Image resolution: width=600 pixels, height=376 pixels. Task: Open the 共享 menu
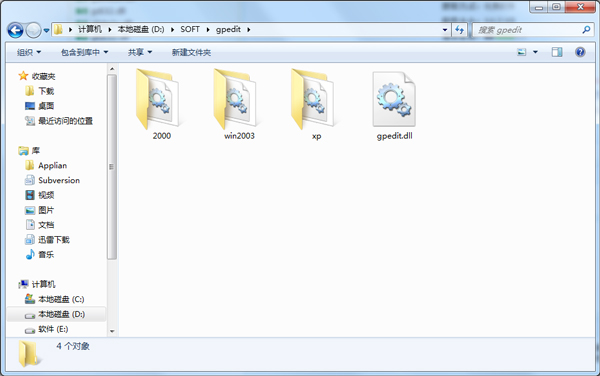(140, 52)
